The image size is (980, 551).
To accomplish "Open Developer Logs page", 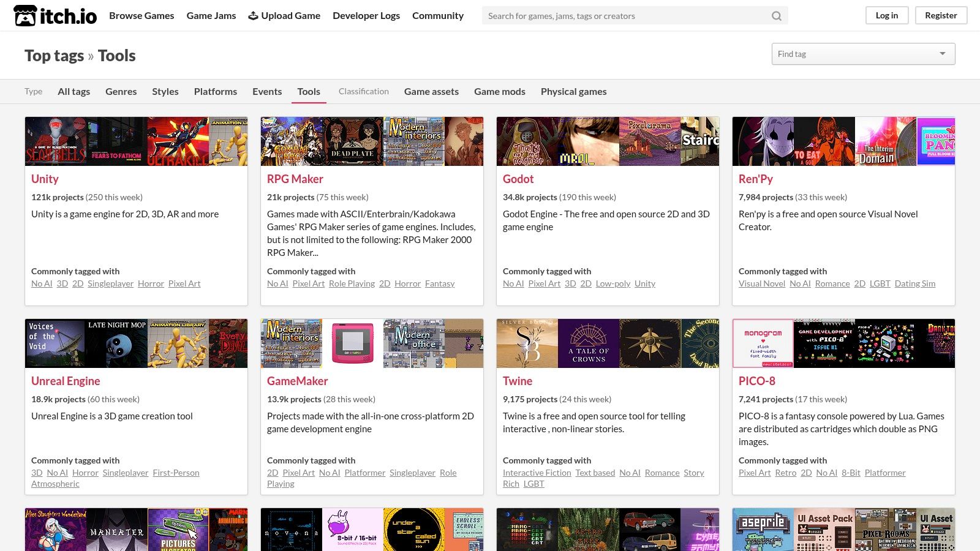I will click(366, 15).
